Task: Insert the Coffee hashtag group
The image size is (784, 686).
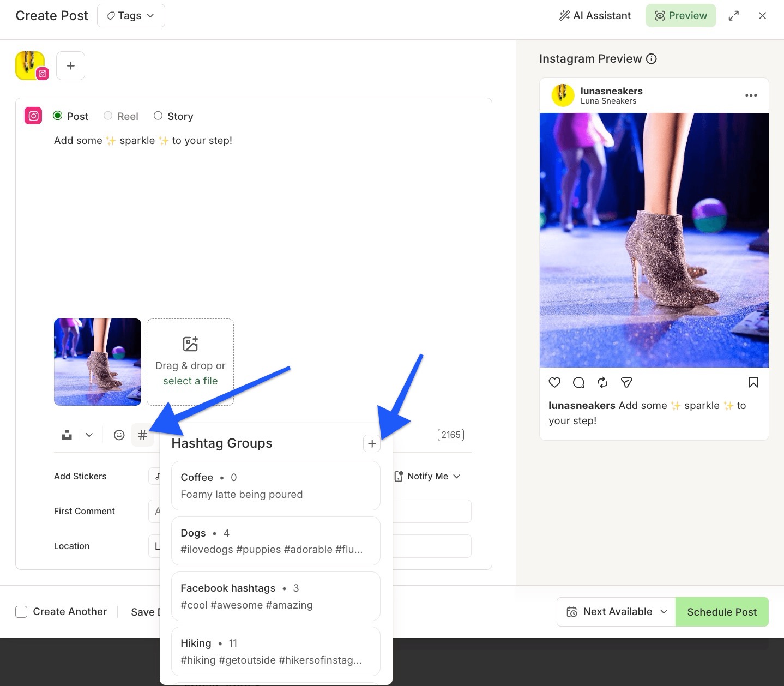Action: (x=275, y=486)
